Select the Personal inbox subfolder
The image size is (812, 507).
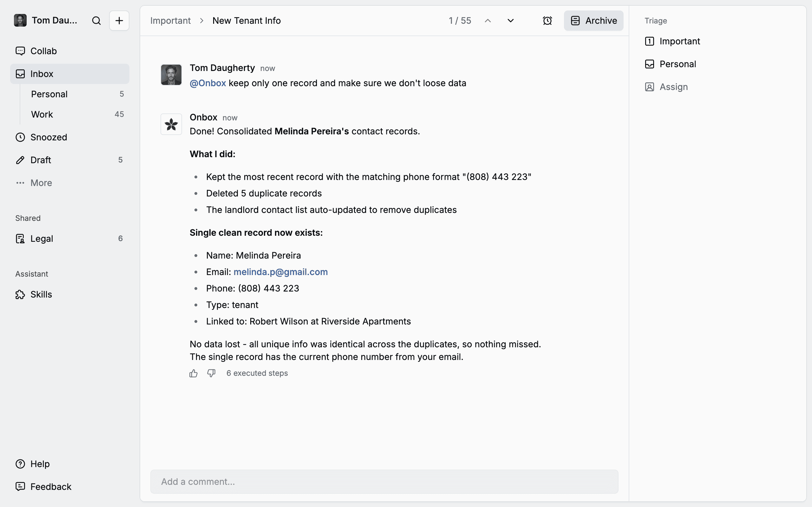tap(49, 94)
